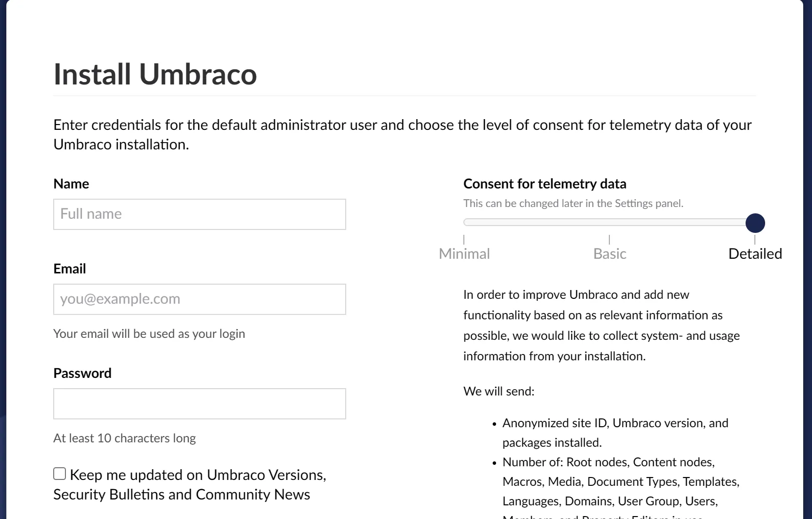Click the Password field label
812x519 pixels.
click(x=82, y=374)
